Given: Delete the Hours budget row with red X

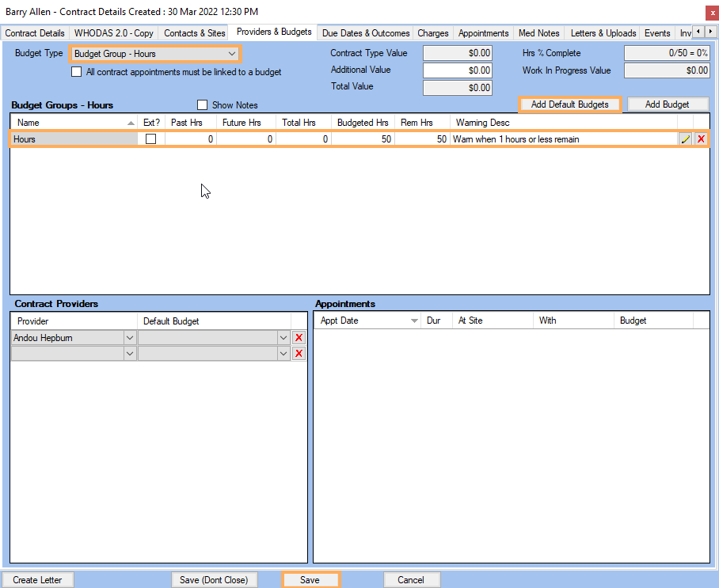Looking at the screenshot, I should point(701,139).
